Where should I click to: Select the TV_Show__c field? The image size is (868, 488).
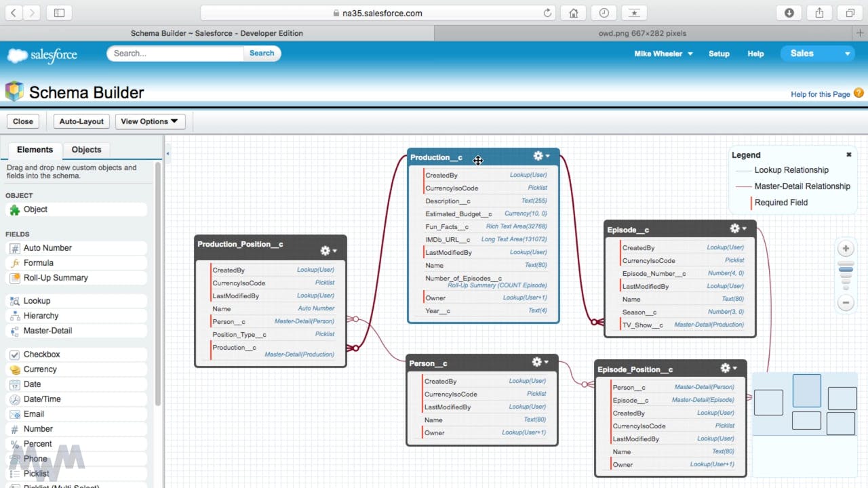683,325
